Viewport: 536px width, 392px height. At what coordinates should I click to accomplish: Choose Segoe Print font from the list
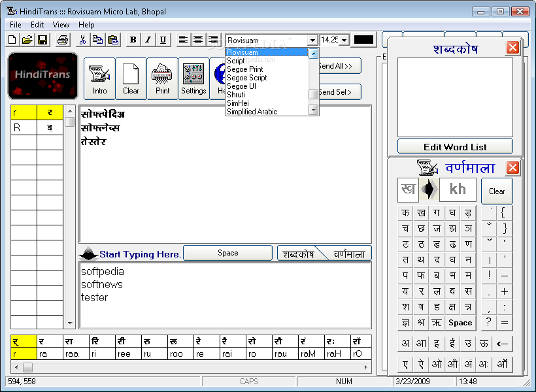267,69
